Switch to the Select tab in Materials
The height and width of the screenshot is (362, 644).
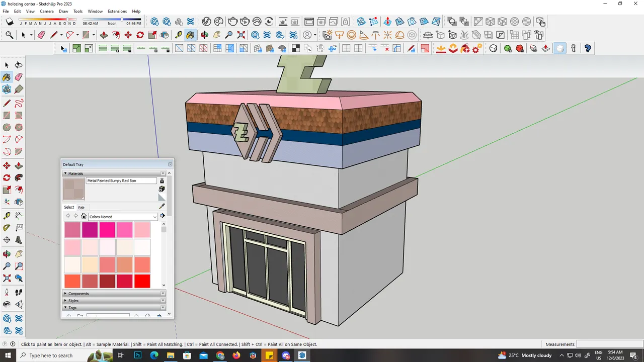click(69, 207)
